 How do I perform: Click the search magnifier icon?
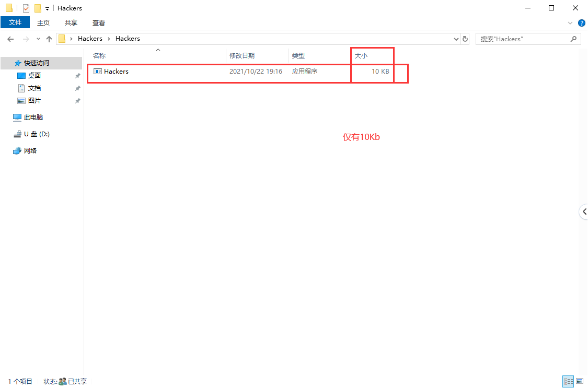point(573,39)
